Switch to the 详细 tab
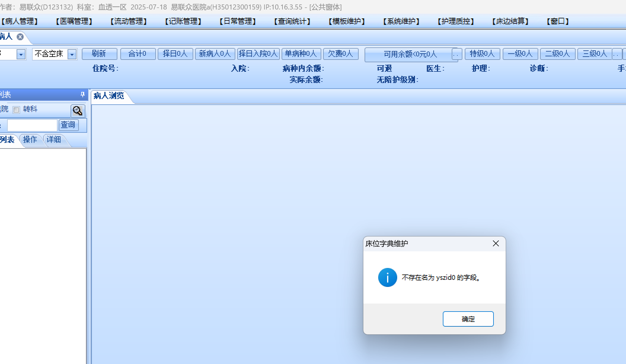This screenshot has height=364, width=626. pyautogui.click(x=54, y=139)
